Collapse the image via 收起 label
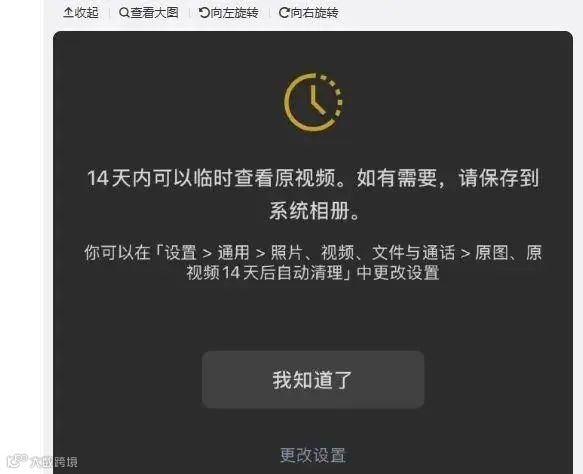The width and height of the screenshot is (583, 474). point(86,13)
